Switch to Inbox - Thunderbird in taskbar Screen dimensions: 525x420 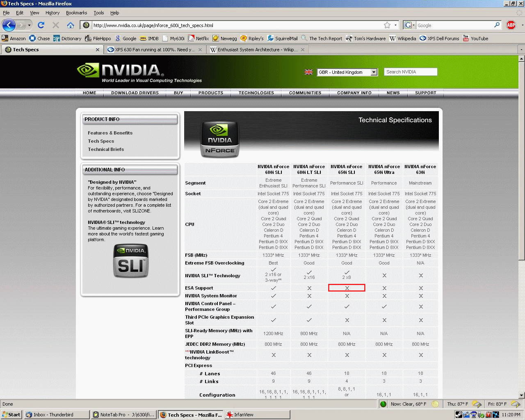(x=56, y=415)
